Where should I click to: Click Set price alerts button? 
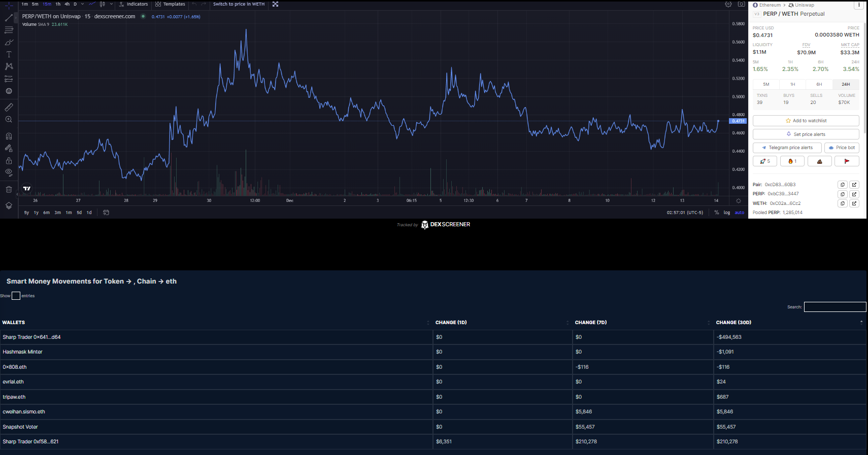coord(806,134)
